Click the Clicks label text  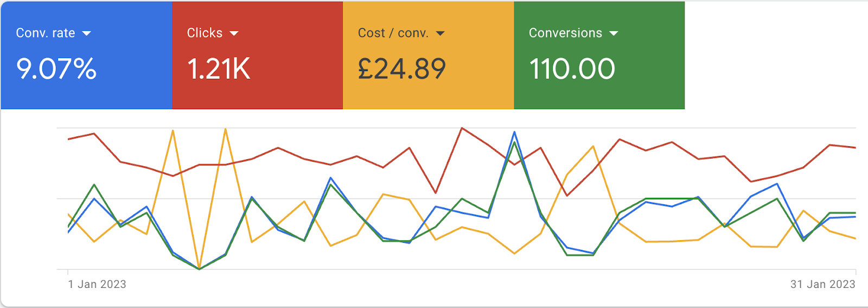205,33
